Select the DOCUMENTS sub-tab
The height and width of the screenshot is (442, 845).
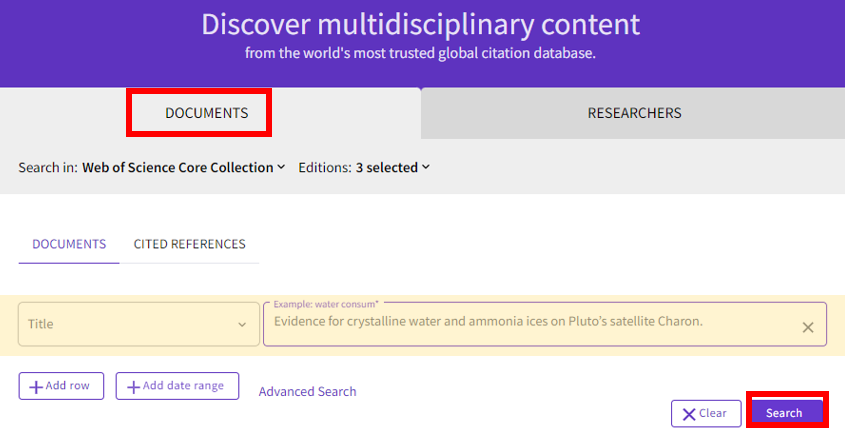tap(69, 244)
